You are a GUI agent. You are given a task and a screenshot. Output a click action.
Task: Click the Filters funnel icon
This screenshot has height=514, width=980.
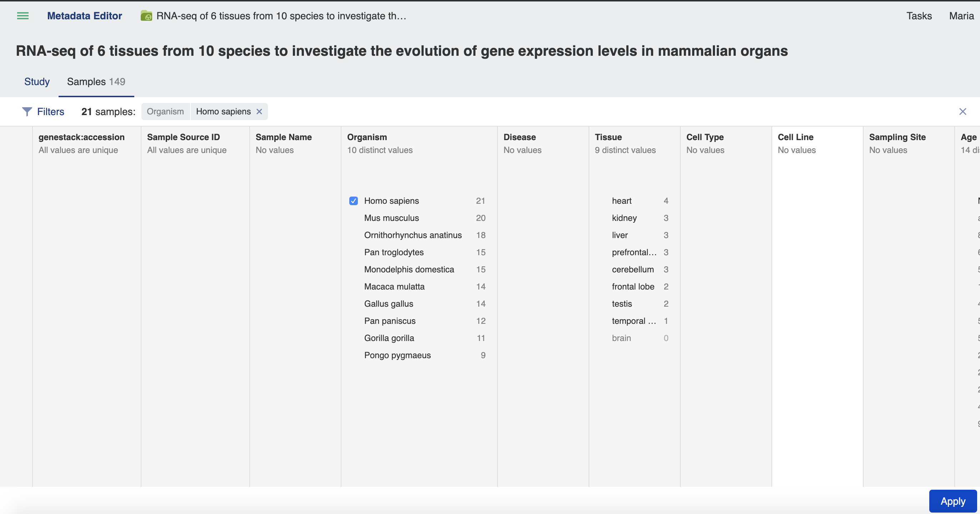27,112
